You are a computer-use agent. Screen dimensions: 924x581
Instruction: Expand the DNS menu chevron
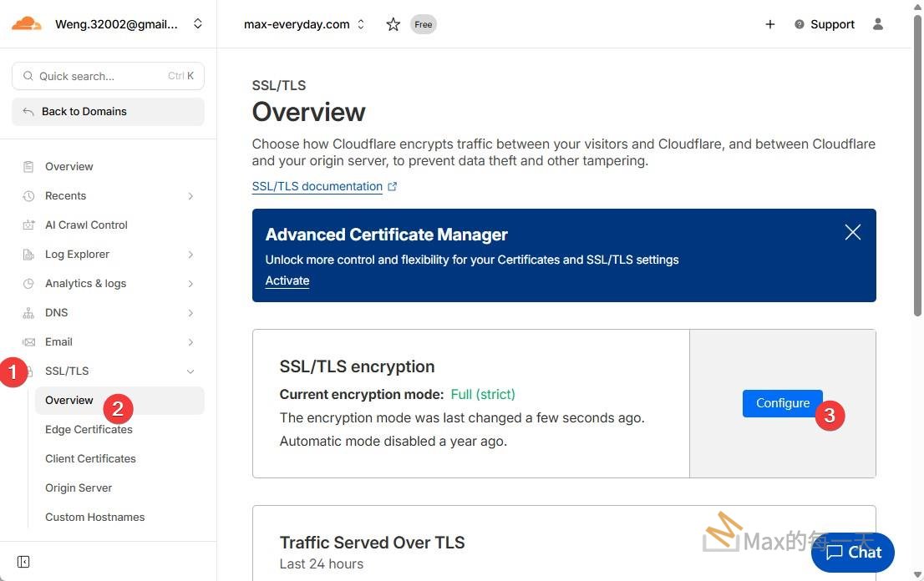[x=190, y=313]
